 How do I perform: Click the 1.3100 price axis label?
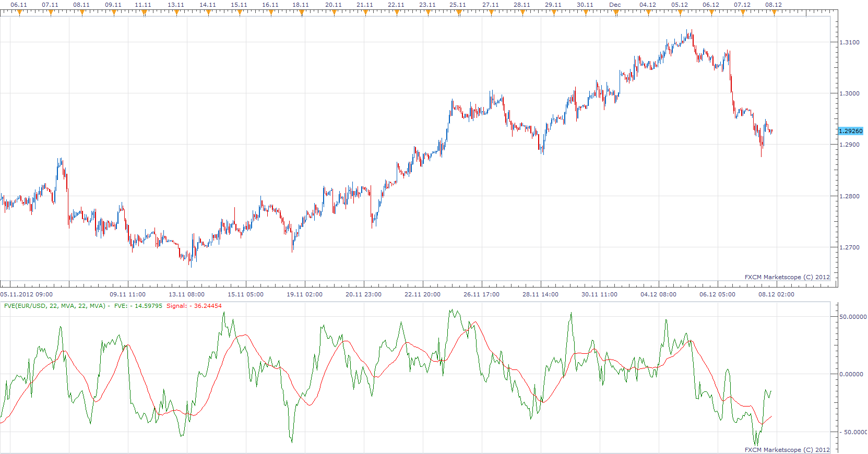(x=849, y=42)
